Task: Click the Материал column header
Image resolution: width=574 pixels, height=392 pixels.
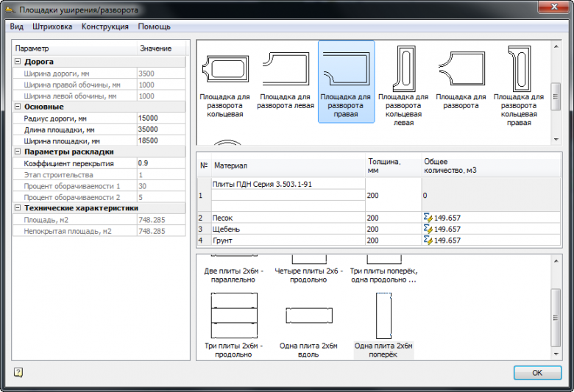Action: coord(288,165)
